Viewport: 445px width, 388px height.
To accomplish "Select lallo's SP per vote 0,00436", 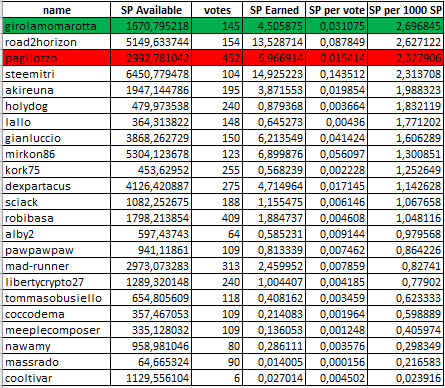I will 337,122.
